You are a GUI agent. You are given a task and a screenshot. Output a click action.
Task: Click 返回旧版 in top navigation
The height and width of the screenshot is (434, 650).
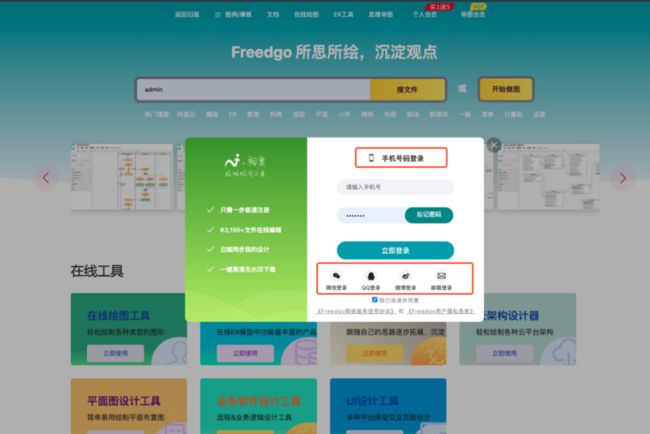187,15
